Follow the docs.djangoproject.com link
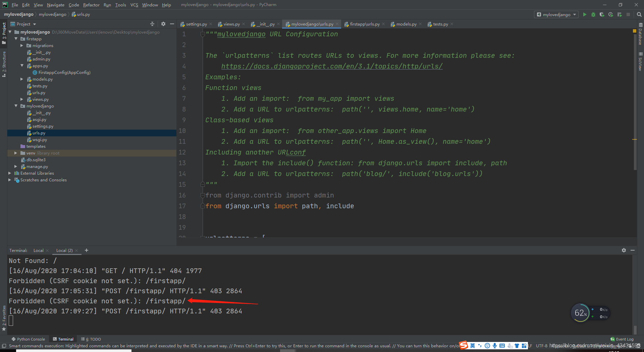This screenshot has height=352, width=644. coord(332,66)
